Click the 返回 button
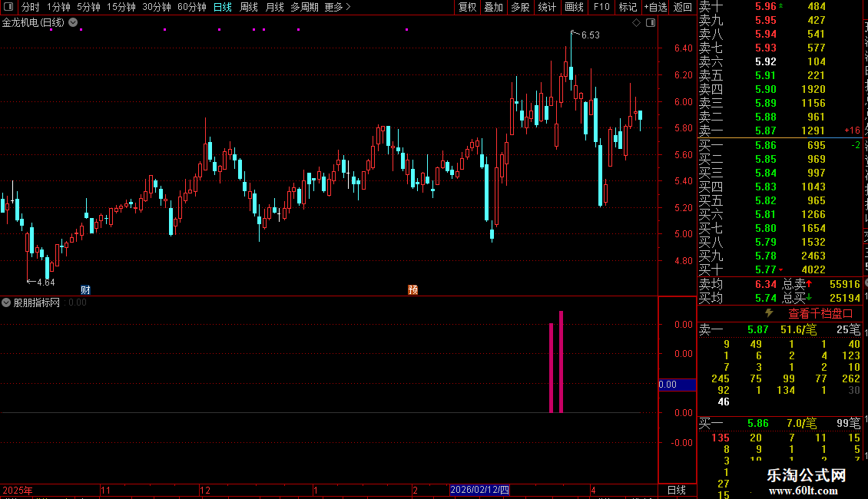The width and height of the screenshot is (868, 499). pyautogui.click(x=683, y=7)
